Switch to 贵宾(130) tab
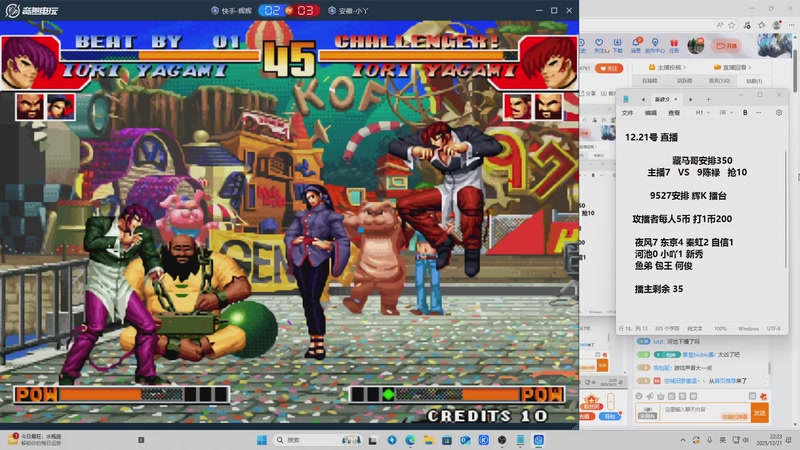This screenshot has width=800, height=450. [719, 81]
